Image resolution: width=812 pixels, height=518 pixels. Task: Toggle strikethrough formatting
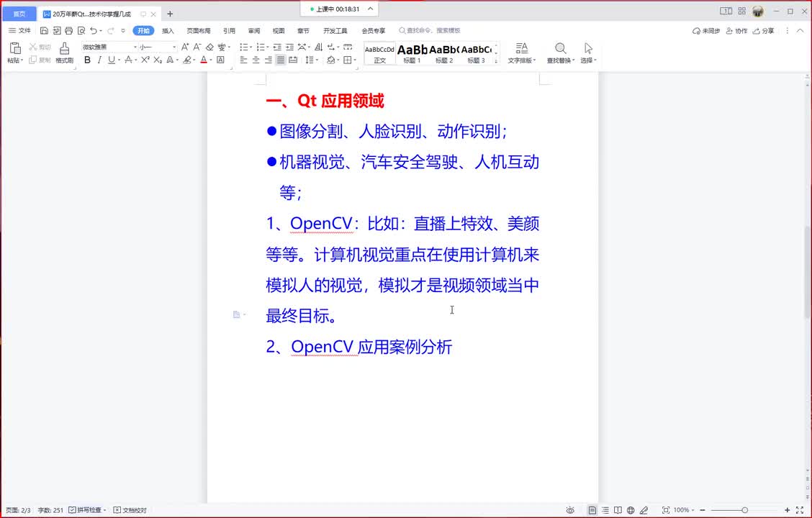tap(128, 60)
